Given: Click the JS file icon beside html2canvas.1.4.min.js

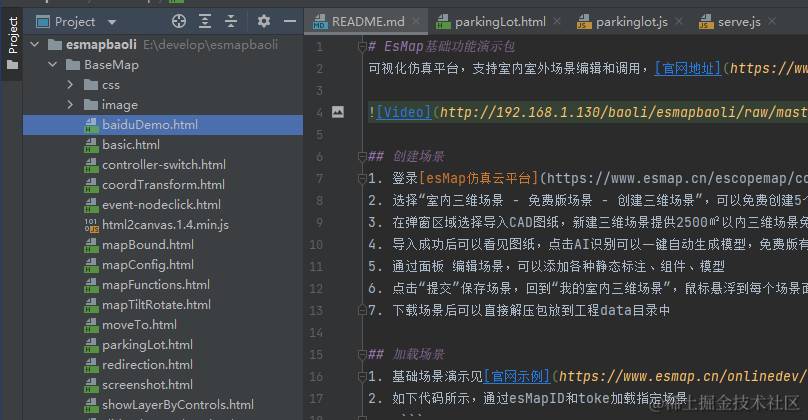Looking at the screenshot, I should (91, 225).
